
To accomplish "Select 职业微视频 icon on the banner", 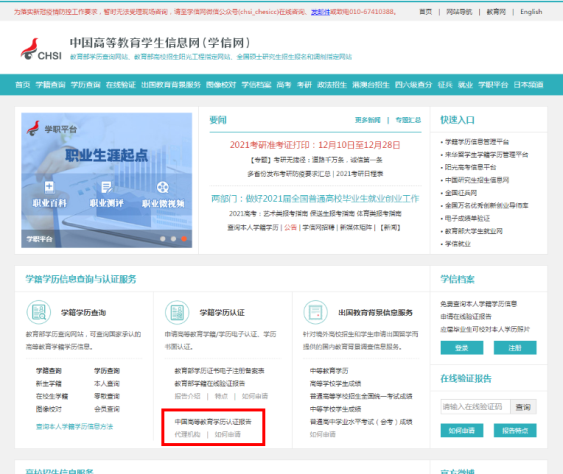I will 163,187.
